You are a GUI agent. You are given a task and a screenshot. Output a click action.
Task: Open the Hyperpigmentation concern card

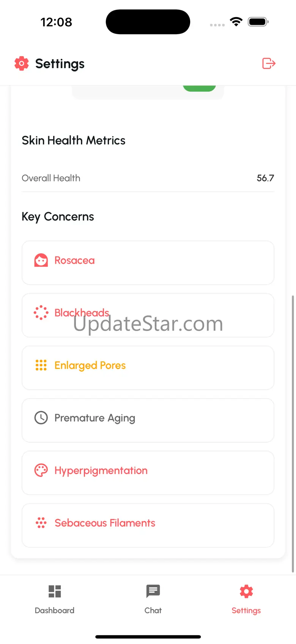pyautogui.click(x=148, y=473)
